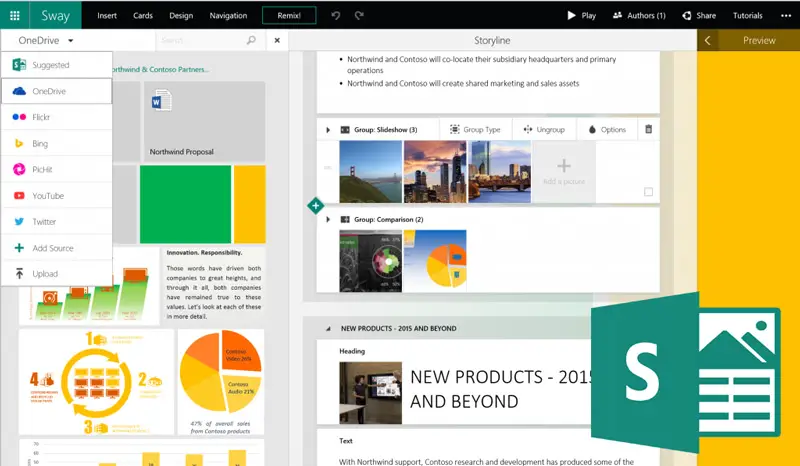Select the heading card presentation photo
The width and height of the screenshot is (800, 466).
[x=370, y=393]
